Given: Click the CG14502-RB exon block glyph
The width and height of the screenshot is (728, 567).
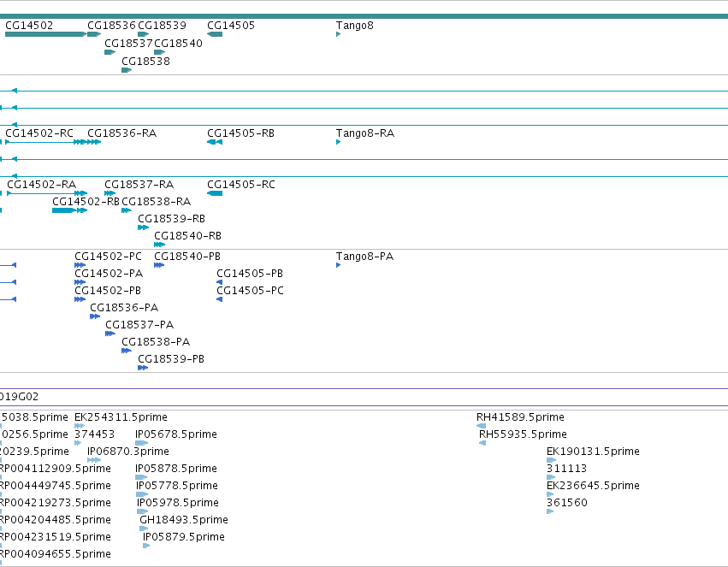Looking at the screenshot, I should [x=63, y=210].
